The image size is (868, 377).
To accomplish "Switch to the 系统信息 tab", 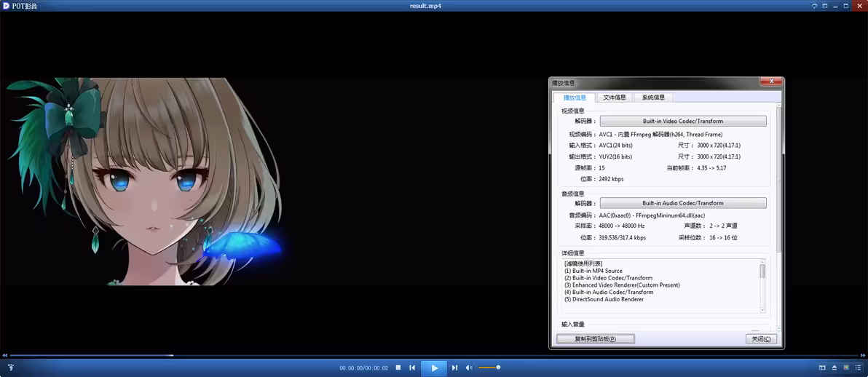I will (654, 98).
